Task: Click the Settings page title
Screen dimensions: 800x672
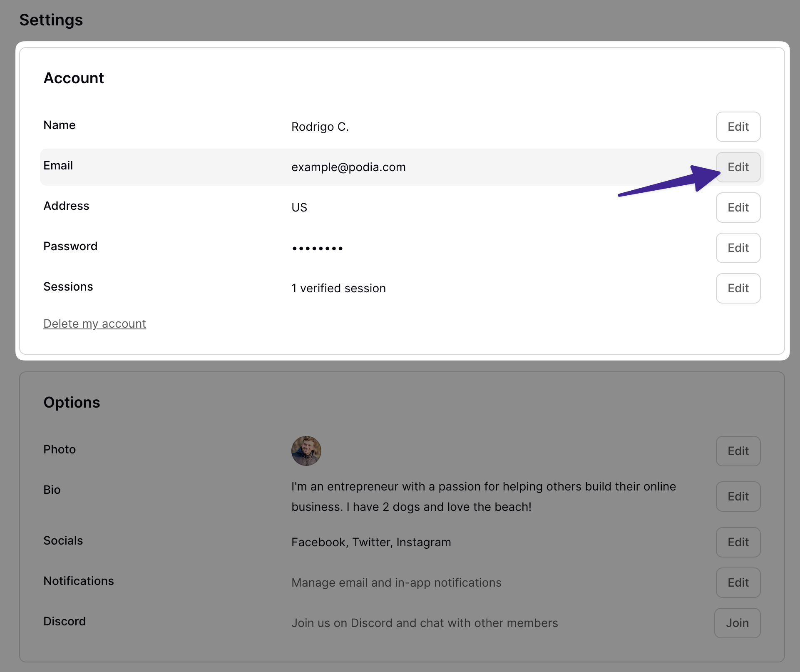Action: (x=51, y=20)
